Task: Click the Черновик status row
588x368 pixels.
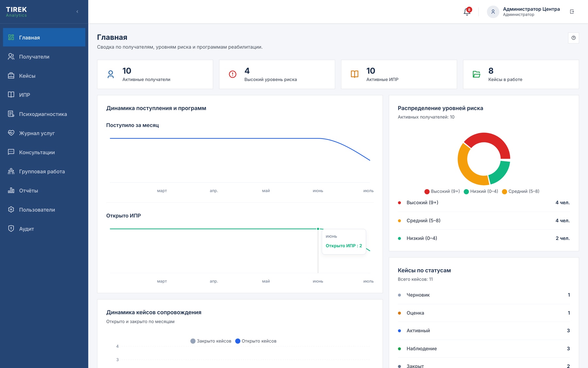Action: [x=484, y=295]
